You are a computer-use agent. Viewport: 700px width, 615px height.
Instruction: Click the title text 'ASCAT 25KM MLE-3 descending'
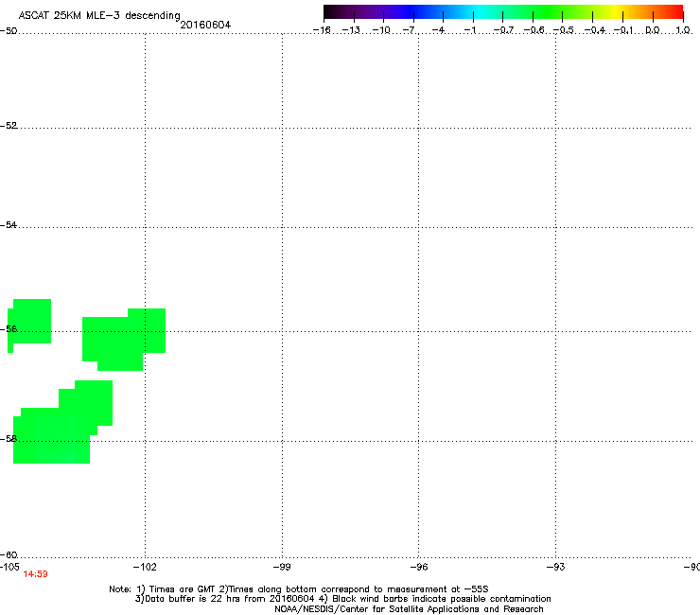coord(99,16)
